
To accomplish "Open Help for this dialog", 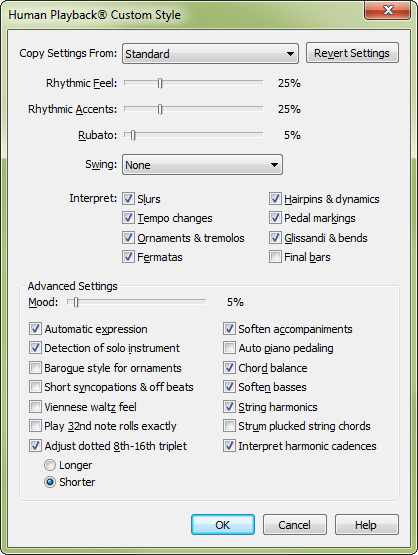I will [367, 525].
